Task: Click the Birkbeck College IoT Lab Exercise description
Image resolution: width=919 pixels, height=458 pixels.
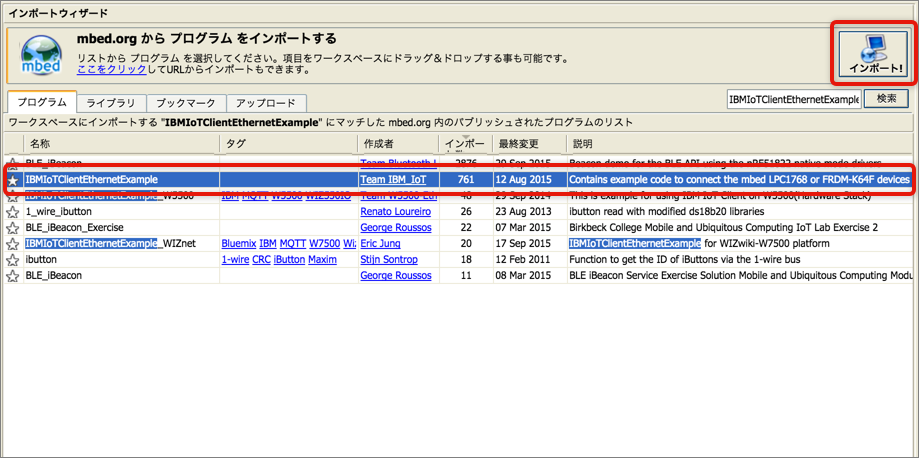Action: 723,227
